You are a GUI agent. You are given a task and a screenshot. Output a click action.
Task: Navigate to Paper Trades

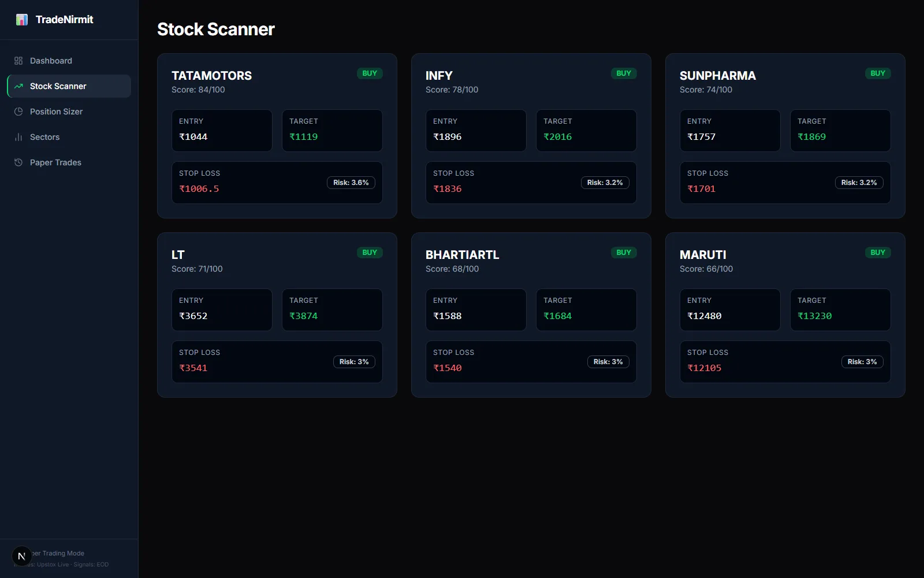click(69, 162)
